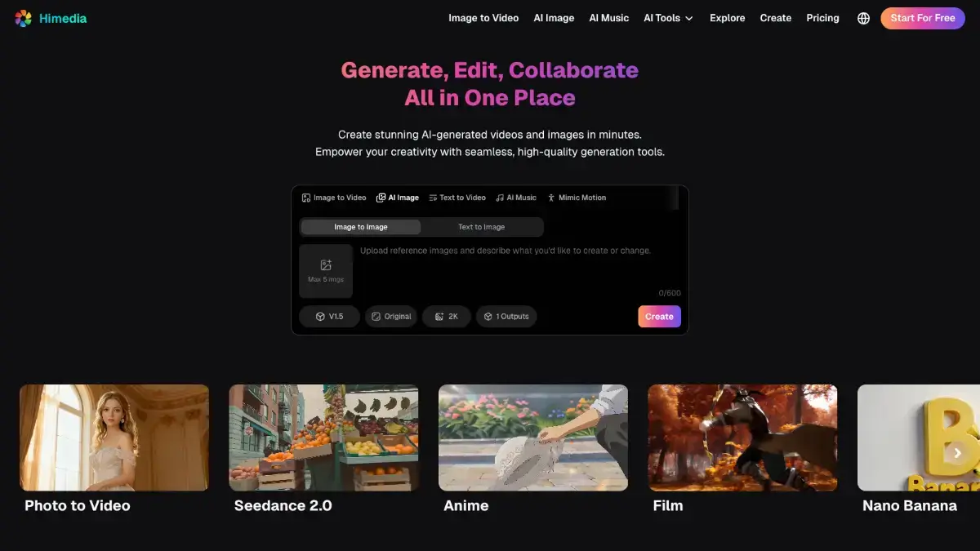Open the V1.5 model dropdown

(x=329, y=317)
